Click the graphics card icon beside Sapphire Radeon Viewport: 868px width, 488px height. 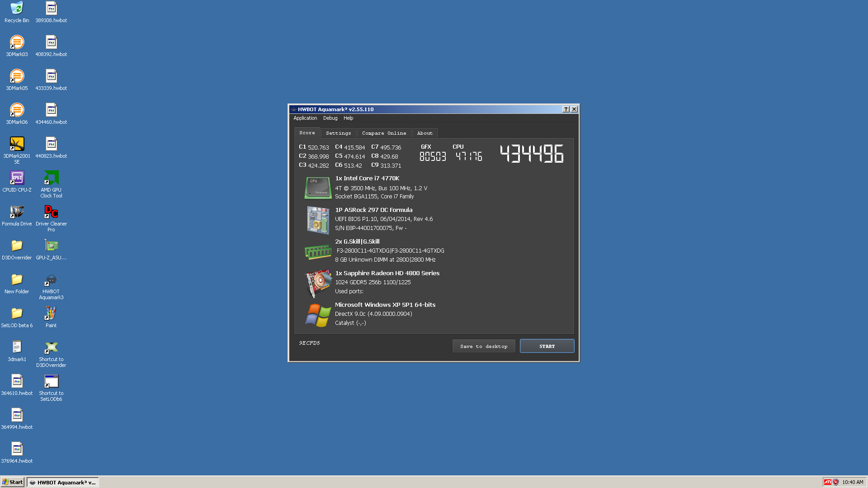pos(318,284)
